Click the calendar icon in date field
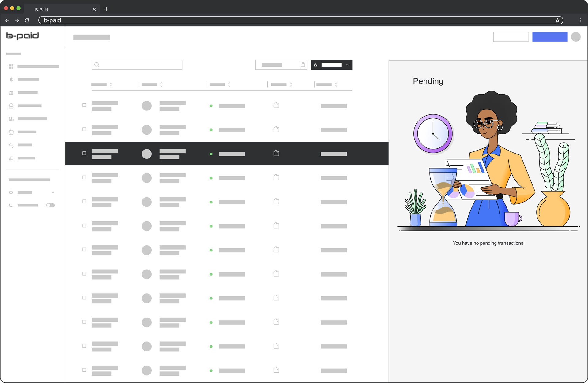 [x=303, y=65]
